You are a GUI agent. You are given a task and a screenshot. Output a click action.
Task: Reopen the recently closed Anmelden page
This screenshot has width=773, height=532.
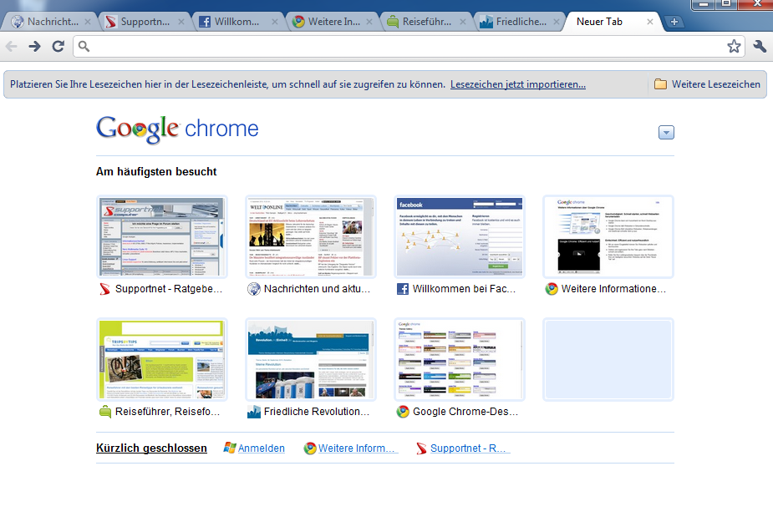pyautogui.click(x=262, y=448)
